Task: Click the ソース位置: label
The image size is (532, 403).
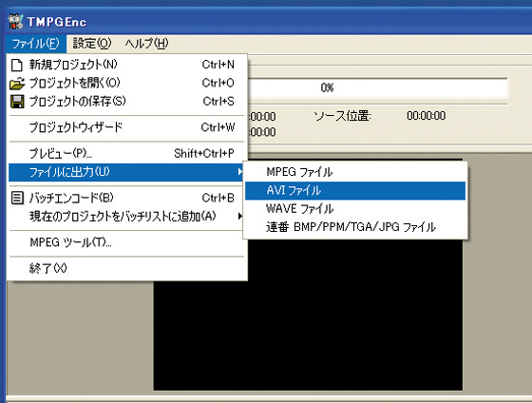Action: pyautogui.click(x=342, y=116)
